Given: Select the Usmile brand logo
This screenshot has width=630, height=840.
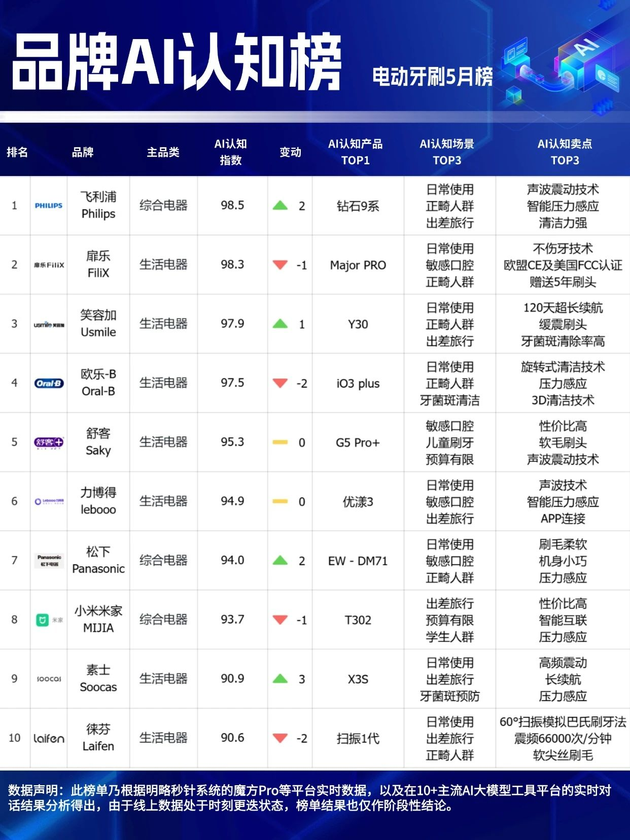Looking at the screenshot, I should click(49, 324).
